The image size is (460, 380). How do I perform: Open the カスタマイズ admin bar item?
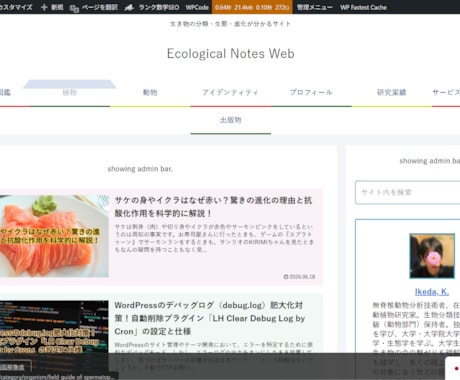[x=16, y=7]
